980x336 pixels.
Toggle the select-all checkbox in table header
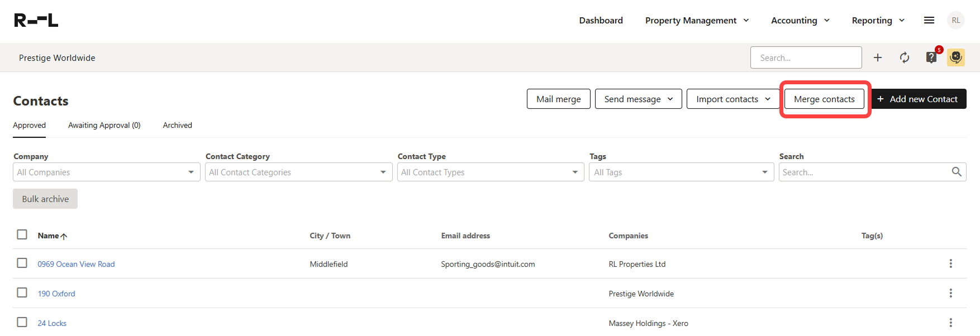(22, 234)
